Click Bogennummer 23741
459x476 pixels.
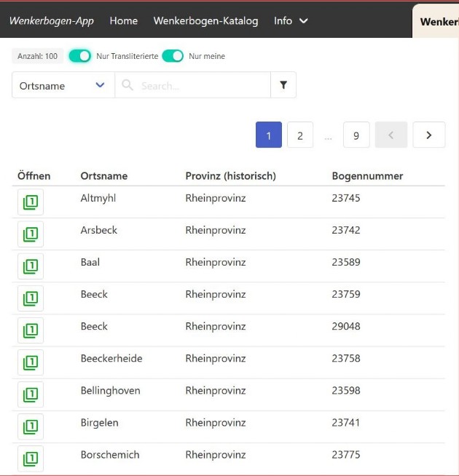(345, 423)
